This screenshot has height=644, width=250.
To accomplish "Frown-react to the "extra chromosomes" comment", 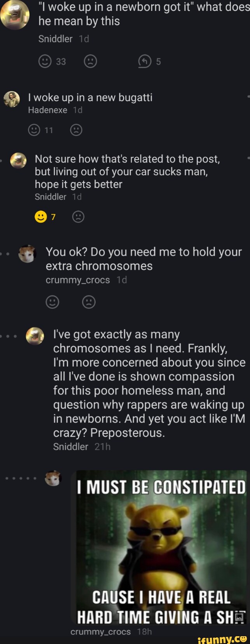I will 89,302.
